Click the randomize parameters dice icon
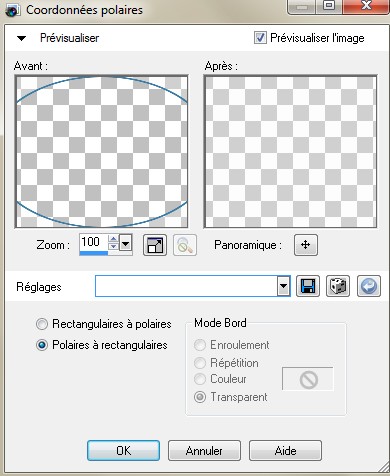Image resolution: width=390 pixels, height=476 pixels. (338, 286)
